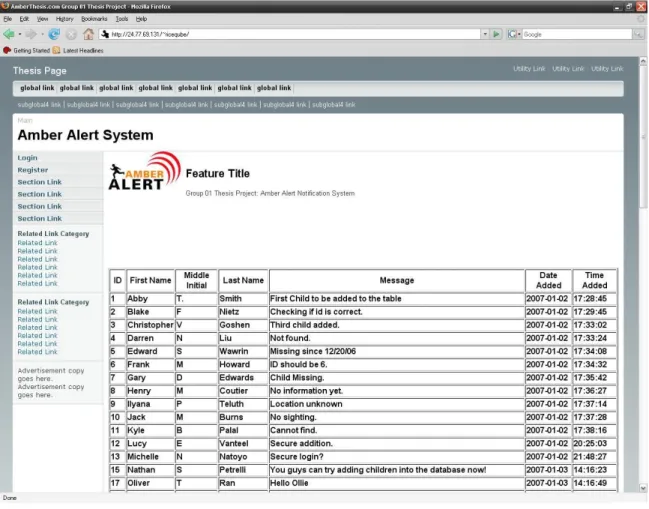Open the Latest Headlines feed bookmark

78,50
